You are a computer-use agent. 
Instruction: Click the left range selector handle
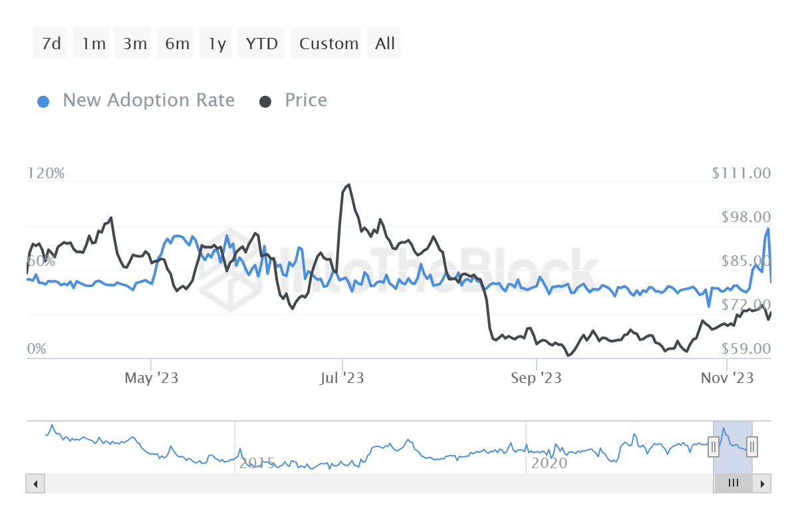713,448
